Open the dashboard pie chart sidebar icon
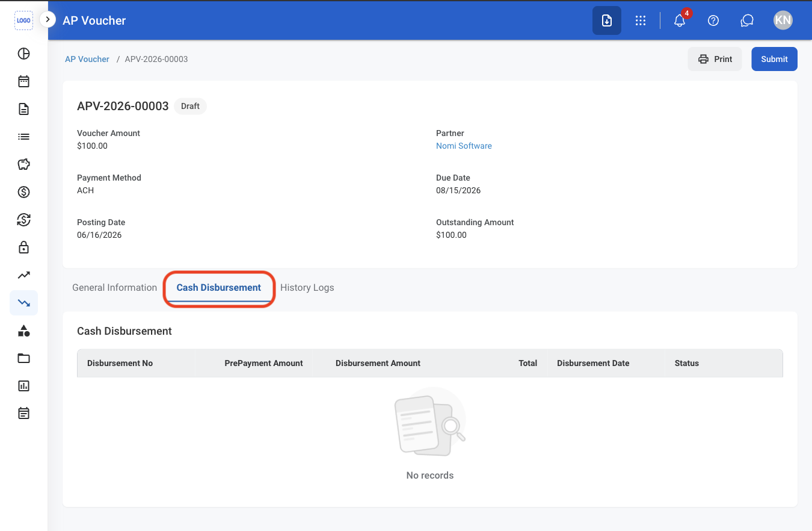812x531 pixels. pos(23,54)
